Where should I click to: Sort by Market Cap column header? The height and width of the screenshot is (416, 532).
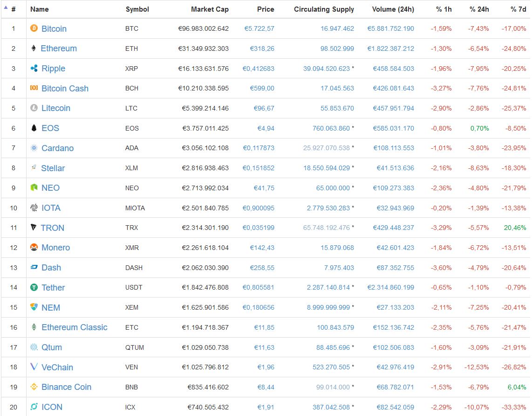point(210,9)
